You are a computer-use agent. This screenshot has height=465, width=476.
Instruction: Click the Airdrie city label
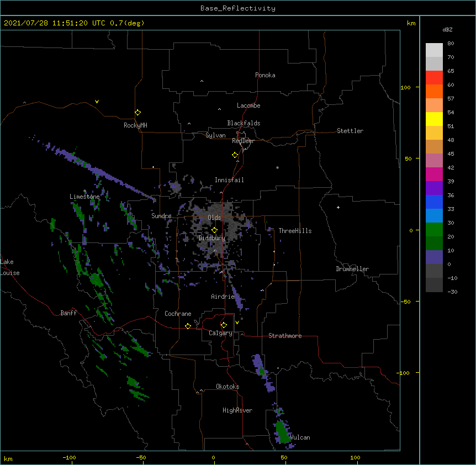[223, 297]
